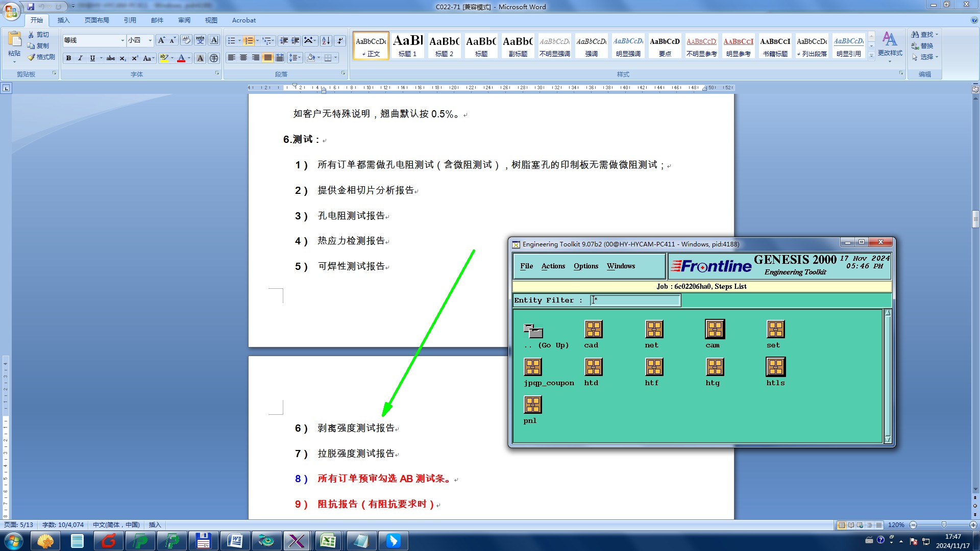The image size is (980, 551).
Task: Click in the Entity Filter field
Action: click(635, 300)
